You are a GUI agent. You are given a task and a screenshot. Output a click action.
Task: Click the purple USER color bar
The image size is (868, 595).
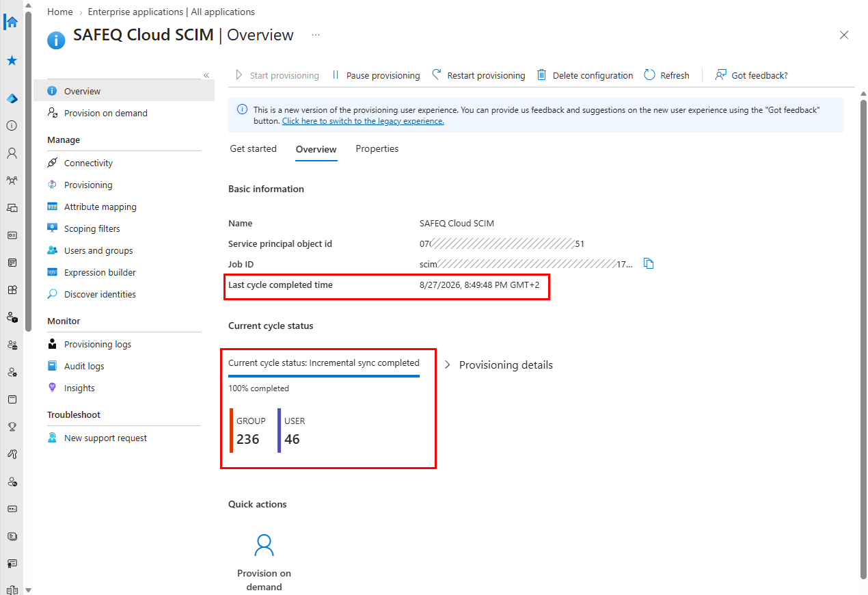[279, 430]
